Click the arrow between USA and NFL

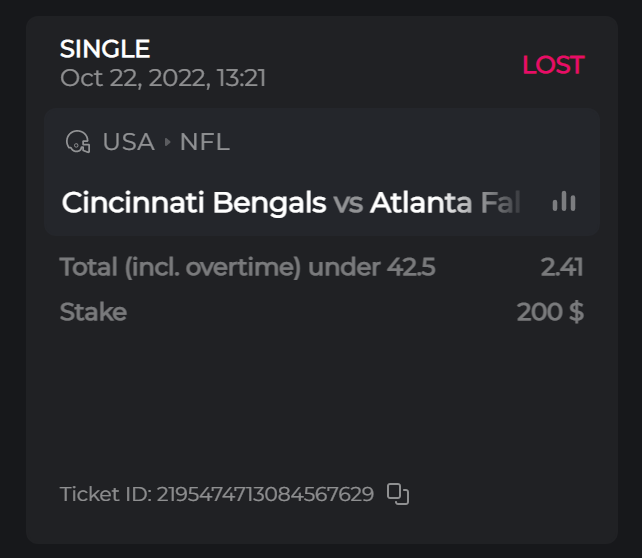167,143
